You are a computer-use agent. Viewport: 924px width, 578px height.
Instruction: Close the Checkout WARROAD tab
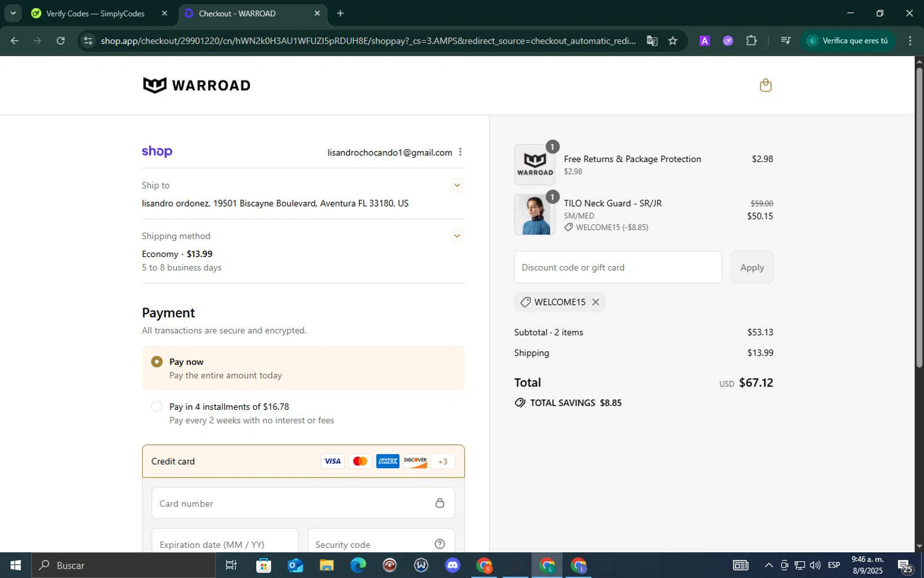pos(317,13)
